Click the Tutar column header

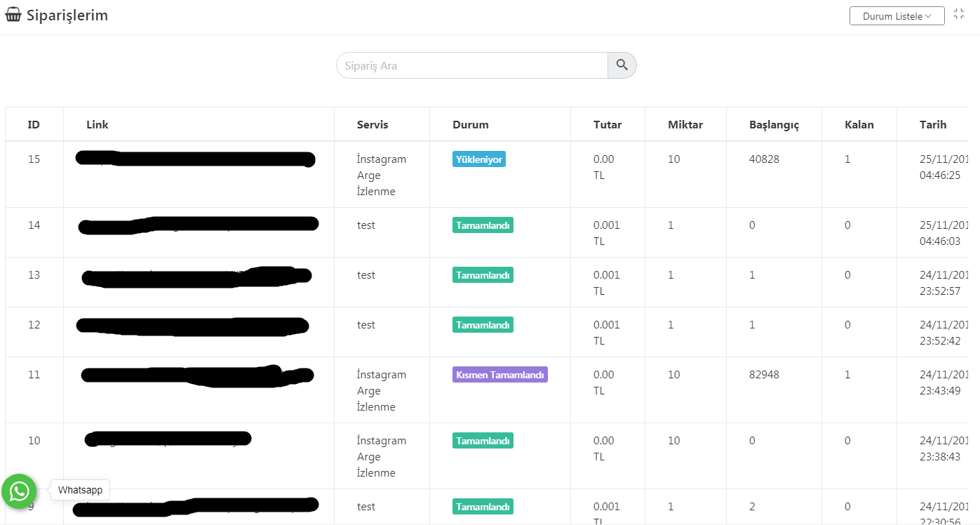(x=608, y=125)
